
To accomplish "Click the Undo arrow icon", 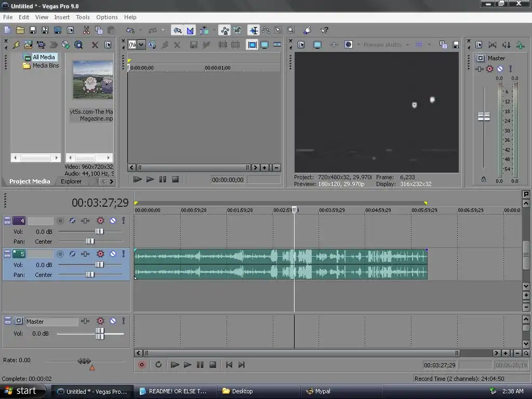I will (x=130, y=30).
